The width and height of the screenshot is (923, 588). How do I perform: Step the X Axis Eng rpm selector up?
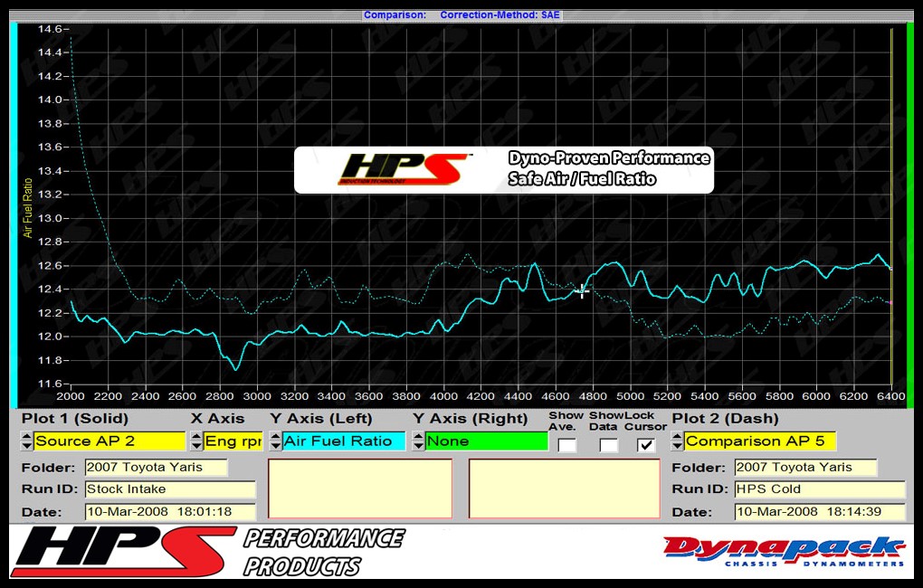pos(196,436)
